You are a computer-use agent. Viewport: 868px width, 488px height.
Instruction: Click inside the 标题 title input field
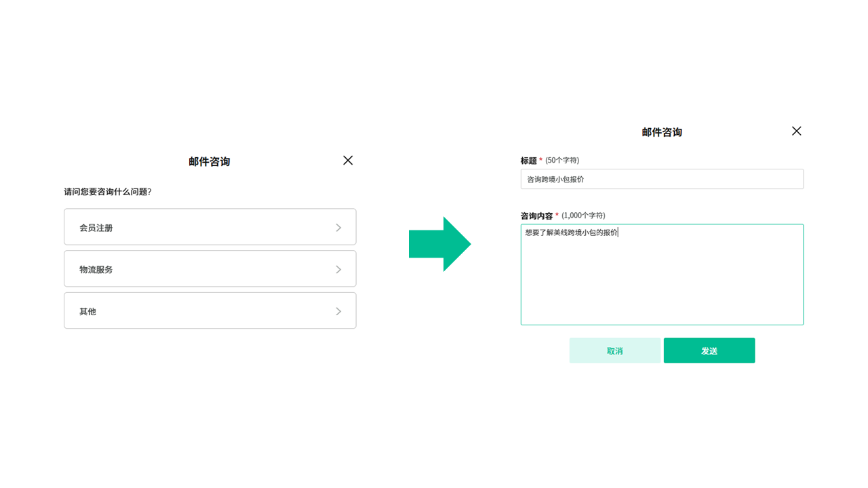coord(662,179)
